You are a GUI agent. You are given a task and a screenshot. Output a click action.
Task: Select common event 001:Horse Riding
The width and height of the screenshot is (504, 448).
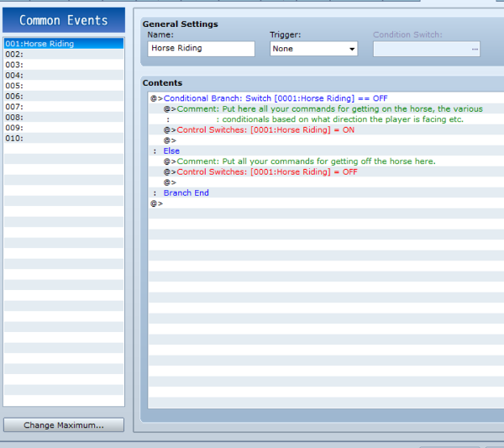coord(64,44)
